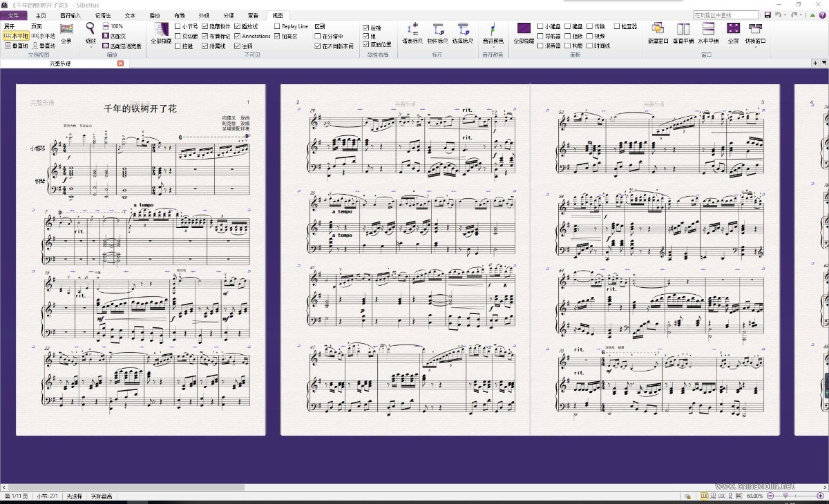Expand Note Colors dropdown arrow
The height and width of the screenshot is (504, 829).
(x=493, y=47)
